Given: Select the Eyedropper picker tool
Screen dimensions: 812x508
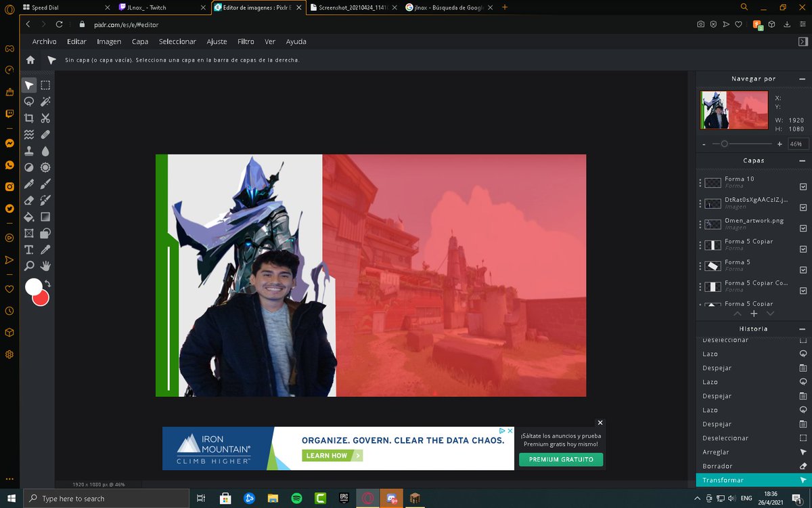Looking at the screenshot, I should point(45,249).
